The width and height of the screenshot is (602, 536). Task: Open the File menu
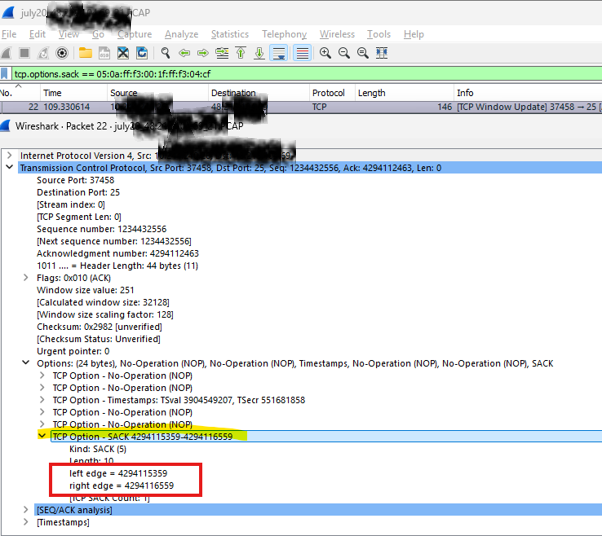pos(9,34)
